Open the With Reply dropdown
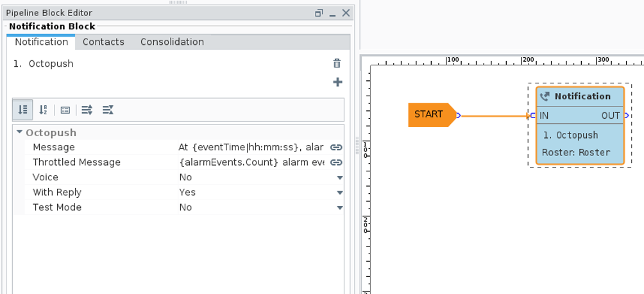 coord(340,193)
